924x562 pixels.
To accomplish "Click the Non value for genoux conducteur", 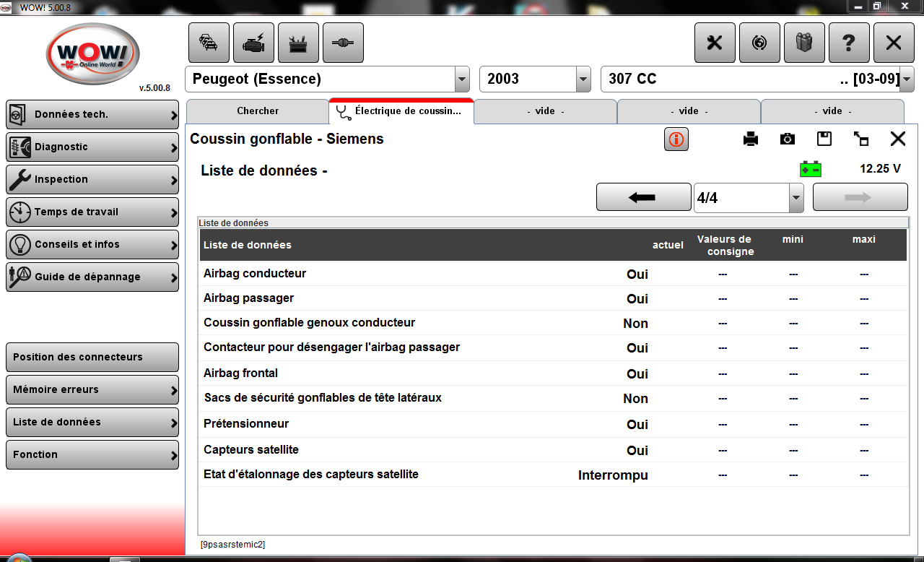I will coord(636,324).
